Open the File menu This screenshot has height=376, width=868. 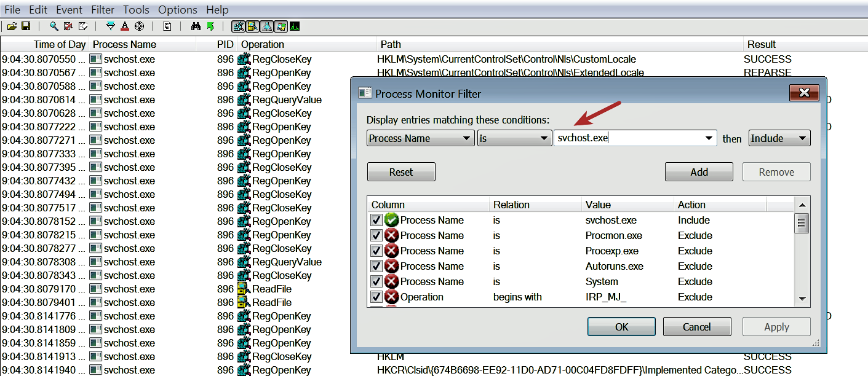[x=12, y=10]
